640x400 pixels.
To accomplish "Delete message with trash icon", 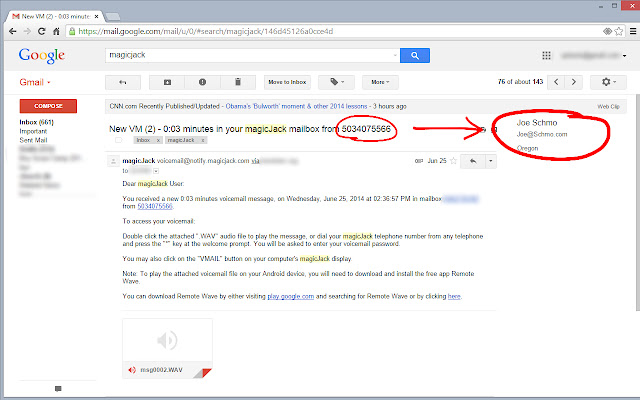I will [x=238, y=82].
